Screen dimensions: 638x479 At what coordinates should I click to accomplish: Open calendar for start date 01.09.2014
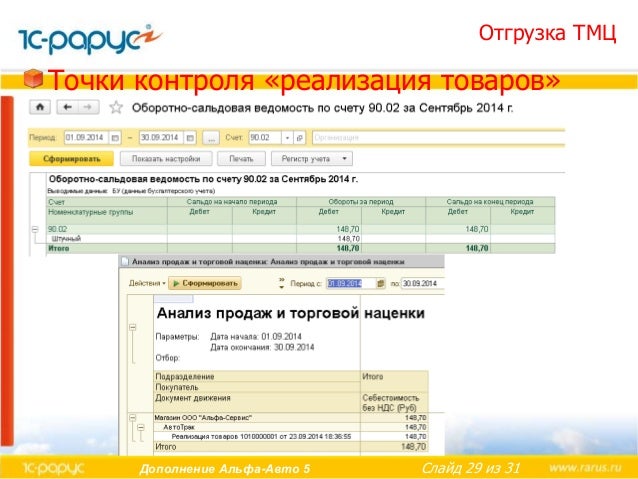115,138
